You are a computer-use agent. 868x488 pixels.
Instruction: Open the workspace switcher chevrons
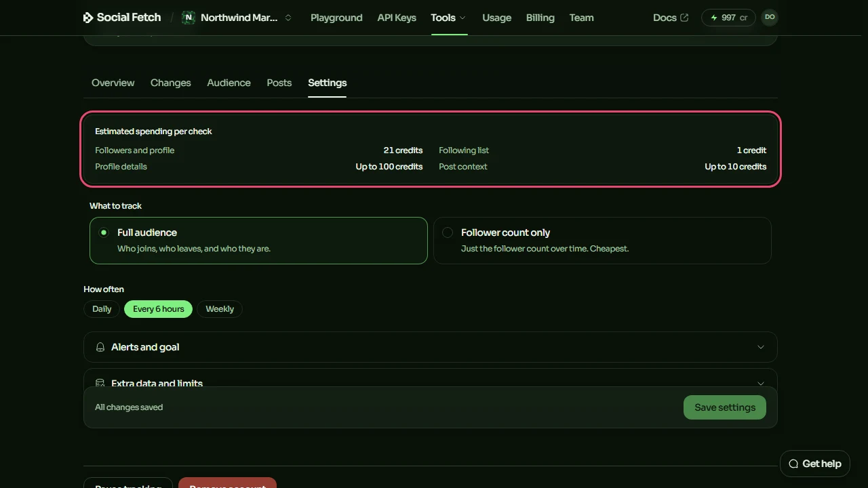(288, 18)
